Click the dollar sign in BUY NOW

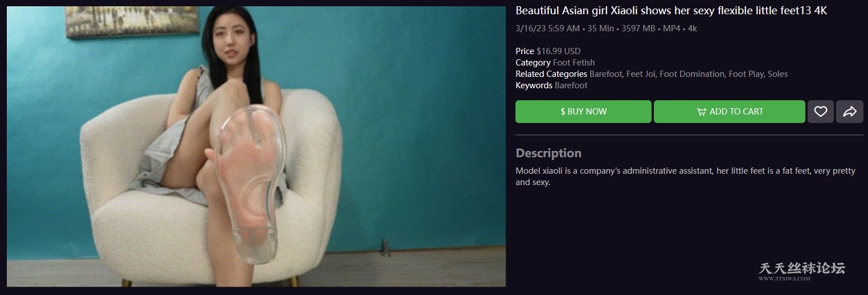[563, 112]
